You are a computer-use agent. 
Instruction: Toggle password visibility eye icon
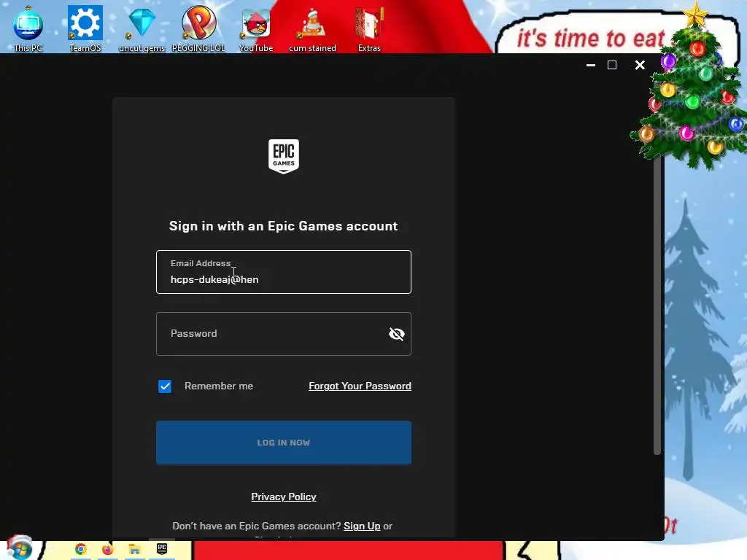point(396,334)
